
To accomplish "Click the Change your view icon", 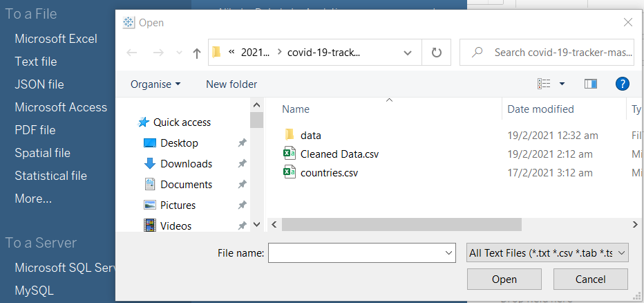I will 544,84.
